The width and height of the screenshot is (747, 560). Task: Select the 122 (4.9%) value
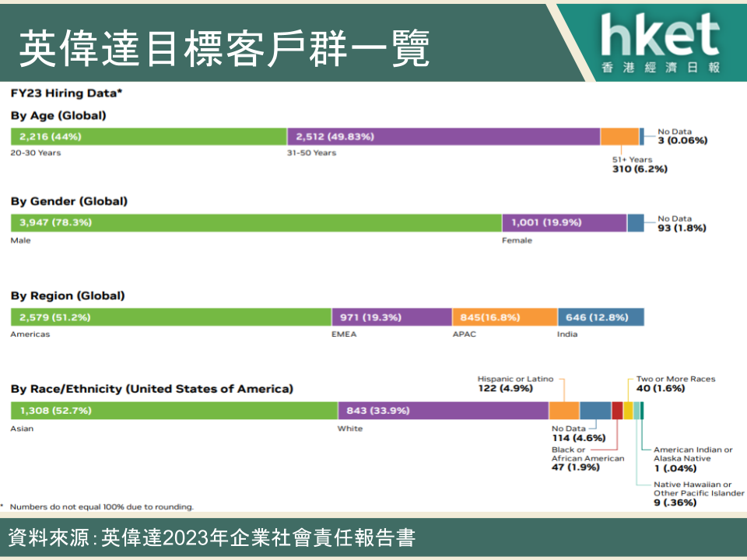click(506, 389)
